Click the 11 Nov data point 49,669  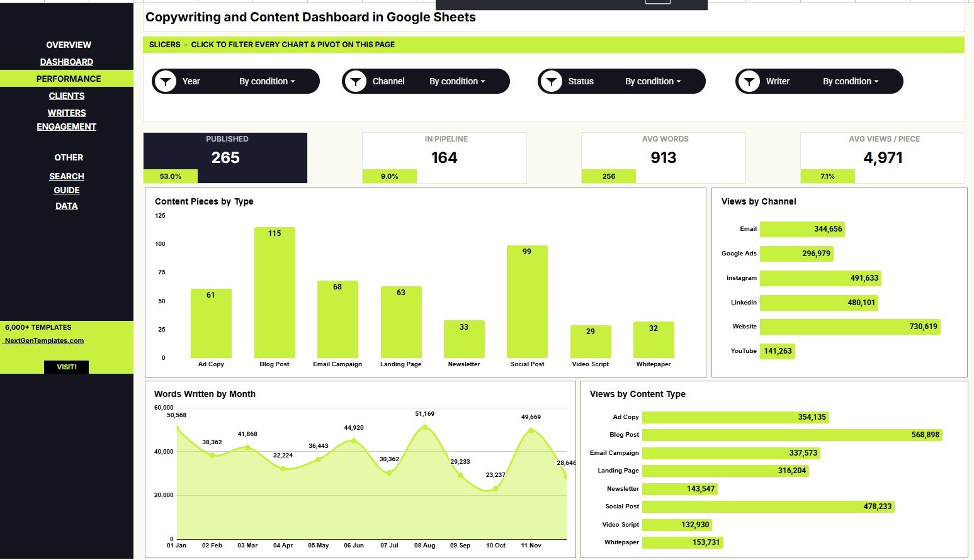coord(531,430)
